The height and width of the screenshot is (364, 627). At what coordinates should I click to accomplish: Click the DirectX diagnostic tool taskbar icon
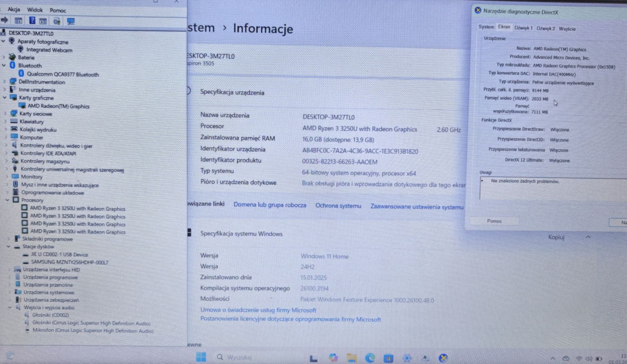(x=443, y=358)
